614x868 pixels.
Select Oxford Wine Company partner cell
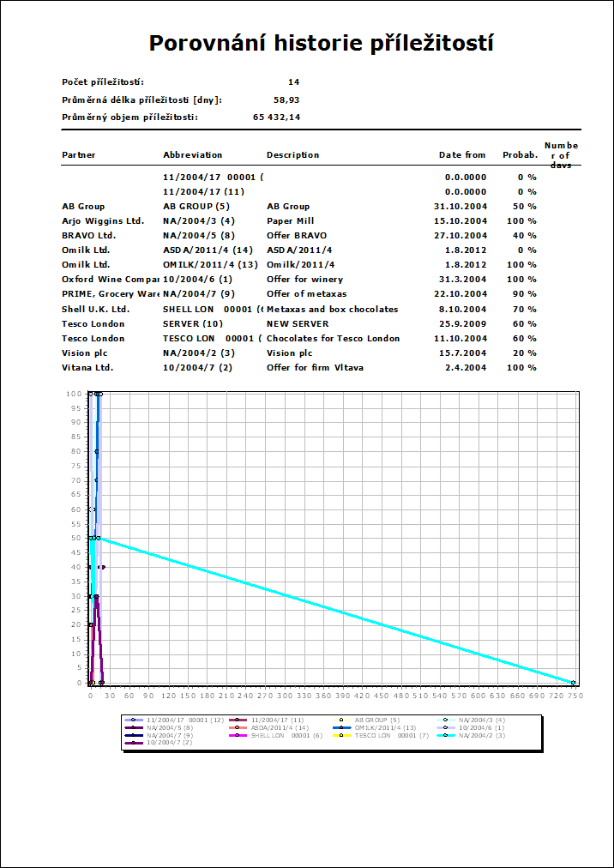[x=111, y=280]
